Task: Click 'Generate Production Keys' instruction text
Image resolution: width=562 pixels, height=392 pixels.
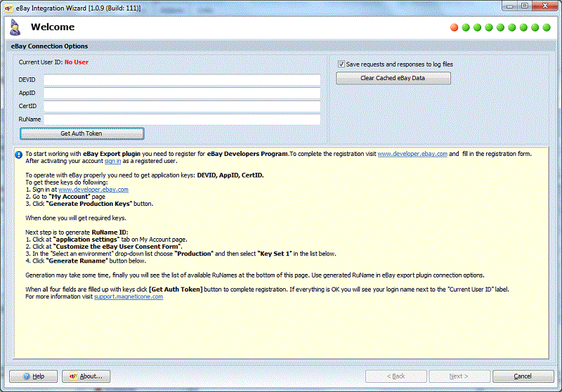Action: pyautogui.click(x=89, y=204)
